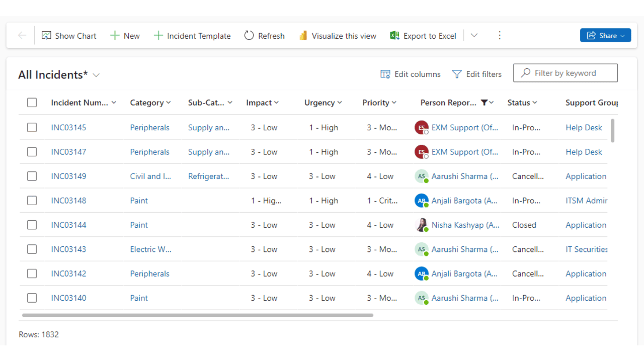Open the Status column header menu

[x=522, y=103]
